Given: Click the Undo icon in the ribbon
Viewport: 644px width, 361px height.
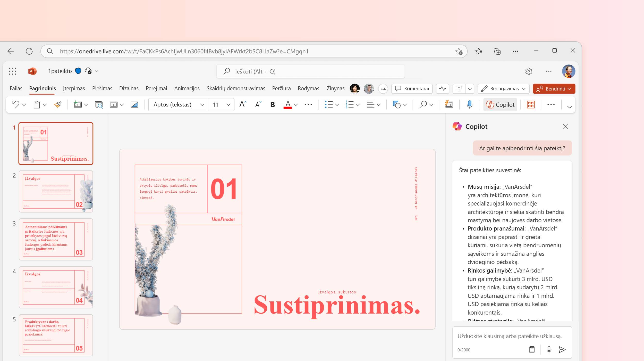Looking at the screenshot, I should 16,104.
